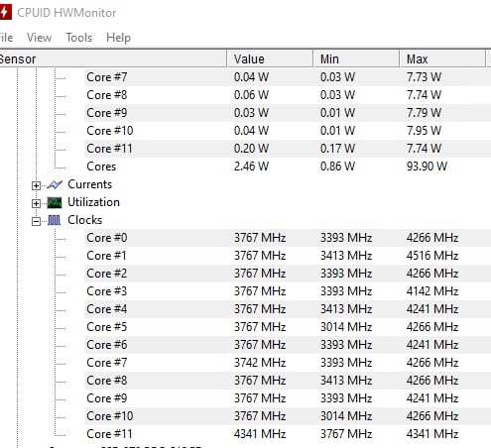The width and height of the screenshot is (491, 448).
Task: Click the 2.46 W Cores value
Action: pos(251,167)
